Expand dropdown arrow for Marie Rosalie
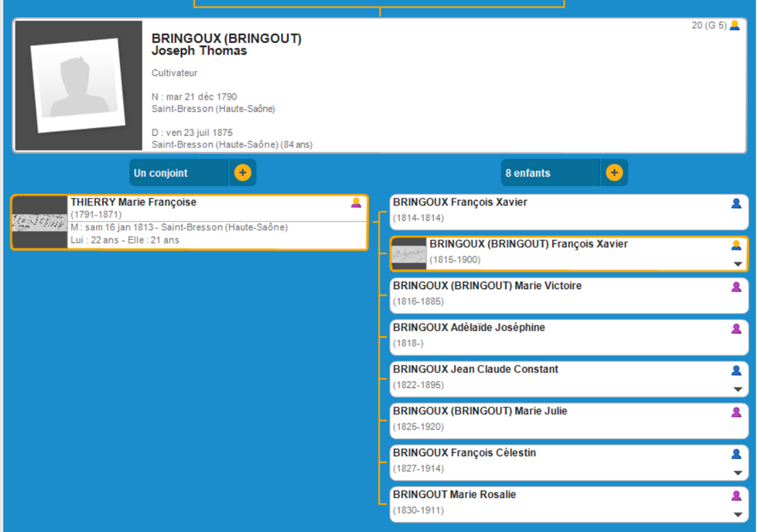This screenshot has height=532, width=757. [x=737, y=514]
